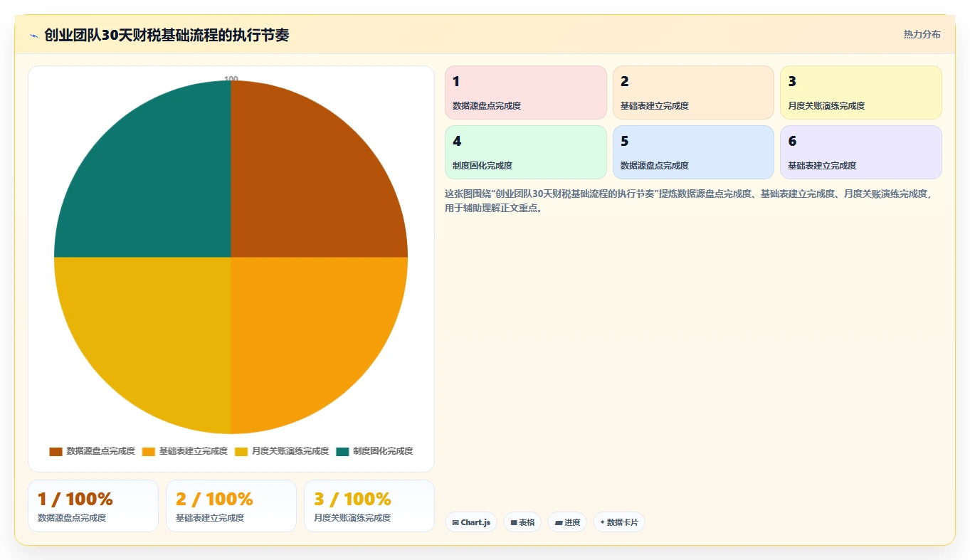Toggle teal legend swatch 制度固化完成度
This screenshot has height=560, width=970.
343,451
